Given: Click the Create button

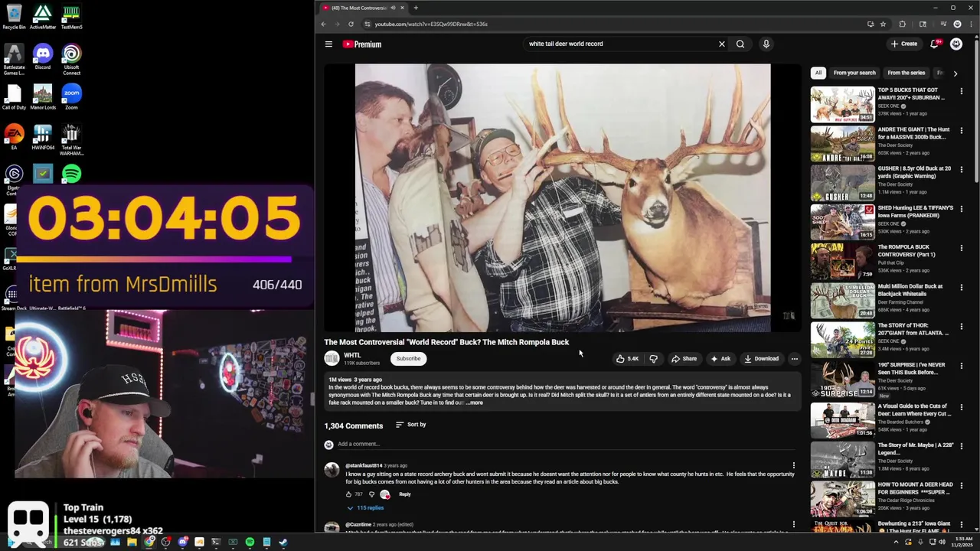Looking at the screenshot, I should tap(904, 44).
